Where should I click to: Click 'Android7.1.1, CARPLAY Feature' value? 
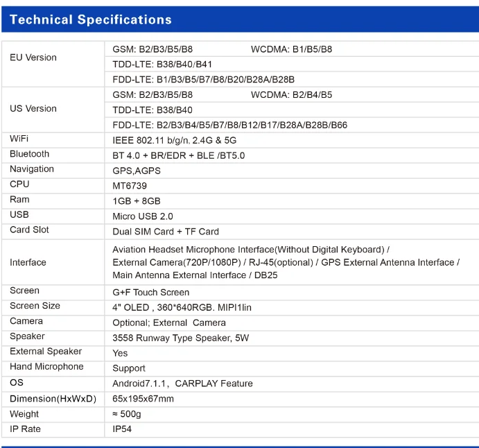point(182,384)
